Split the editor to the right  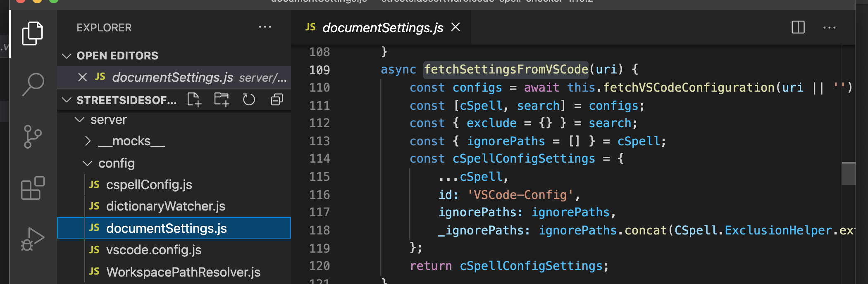798,28
